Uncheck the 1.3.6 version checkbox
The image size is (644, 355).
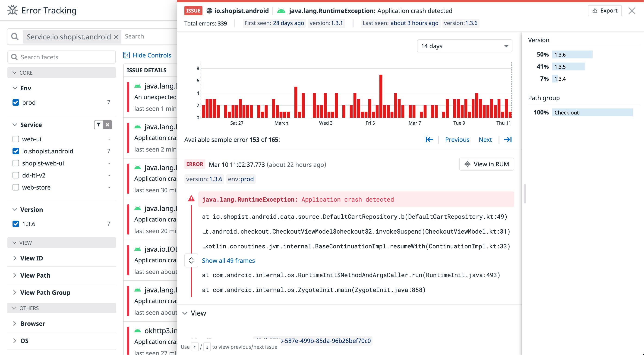click(16, 224)
